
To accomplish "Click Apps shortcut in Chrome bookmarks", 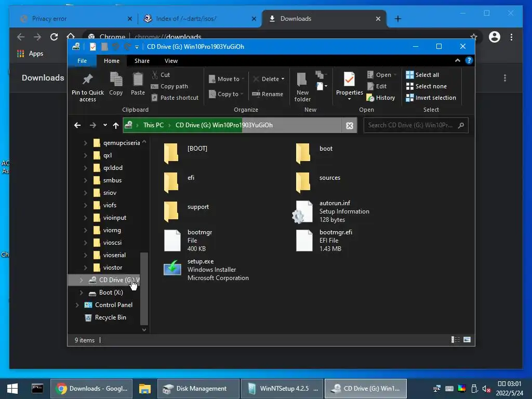I will [x=30, y=54].
